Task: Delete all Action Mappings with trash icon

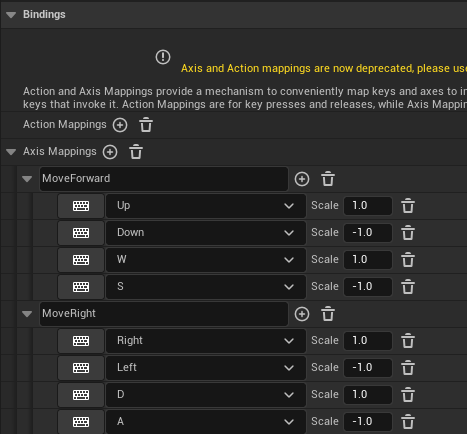Action: click(146, 125)
